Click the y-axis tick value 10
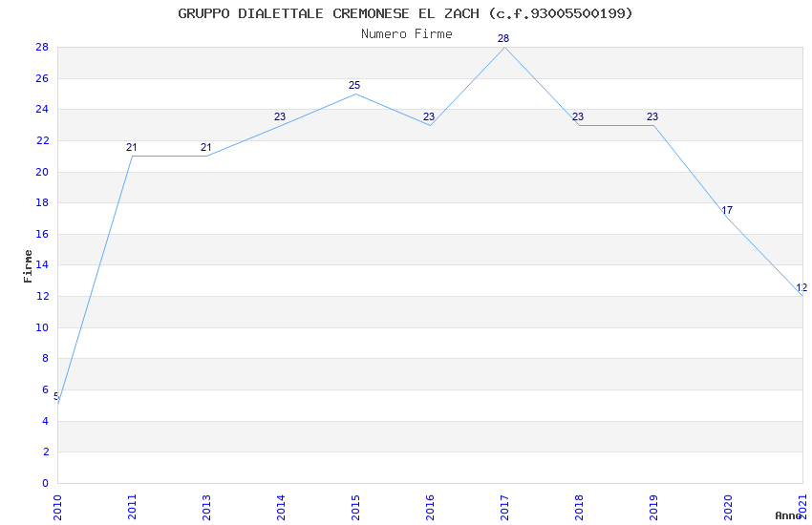 pos(42,327)
